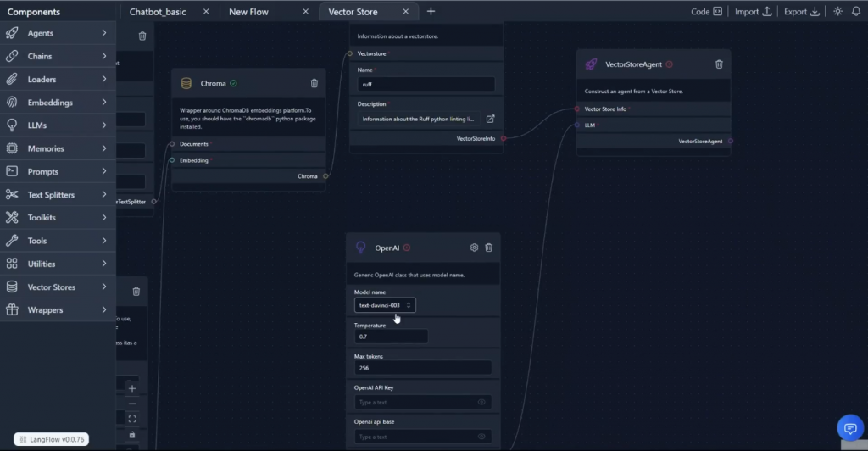Image resolution: width=868 pixels, height=451 pixels.
Task: Expand the Memories category
Action: click(104, 148)
